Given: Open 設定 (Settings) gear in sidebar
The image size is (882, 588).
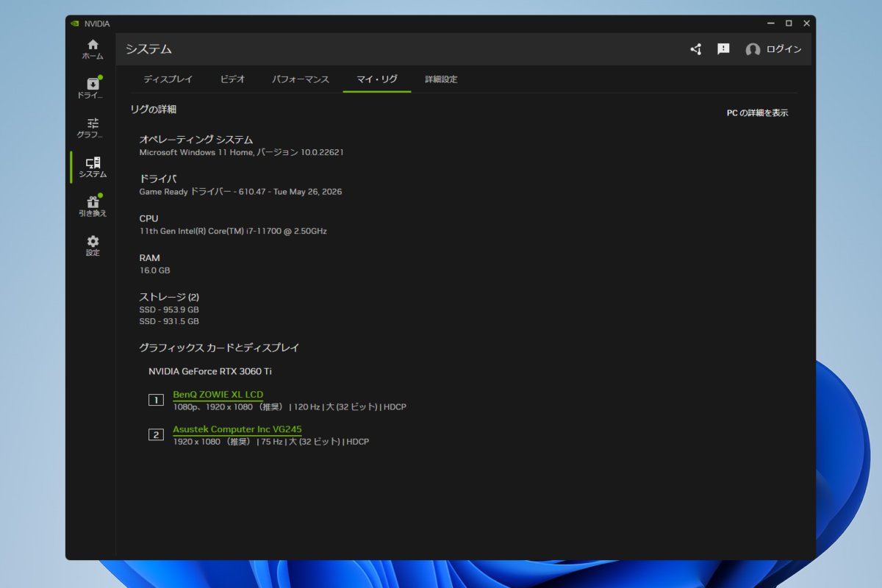Looking at the screenshot, I should point(93,245).
